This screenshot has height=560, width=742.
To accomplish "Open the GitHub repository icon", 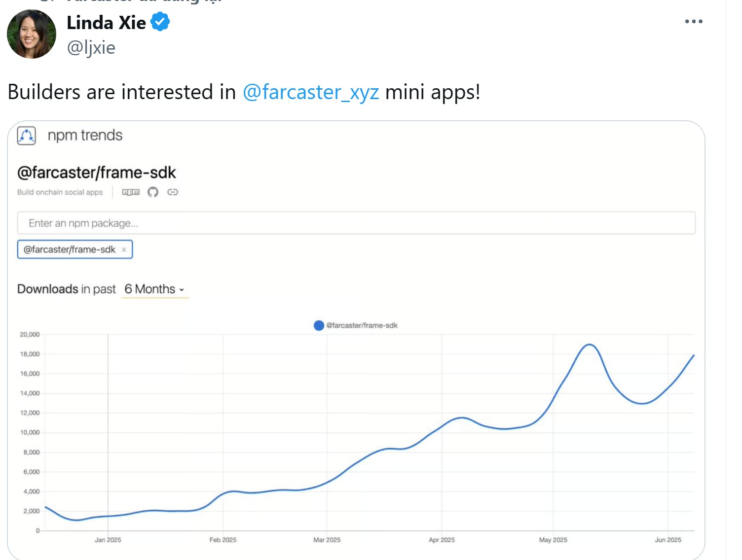I will [x=153, y=192].
